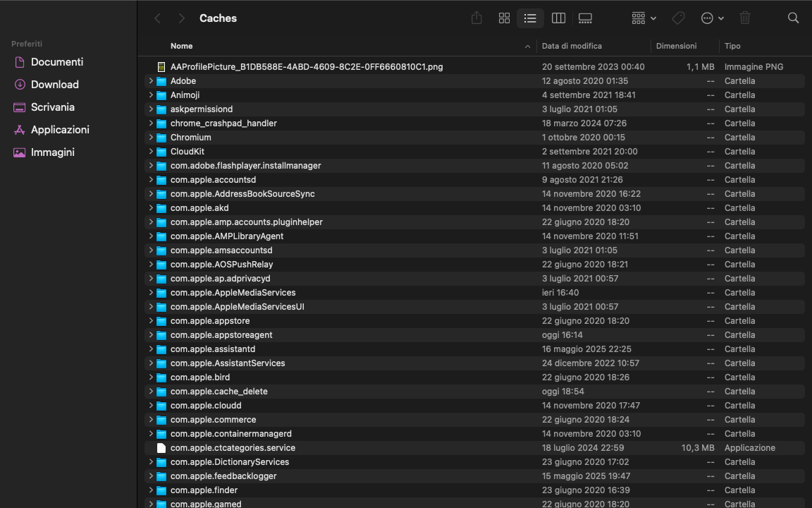The height and width of the screenshot is (508, 812).
Task: Switch to gallery view
Action: click(585, 18)
